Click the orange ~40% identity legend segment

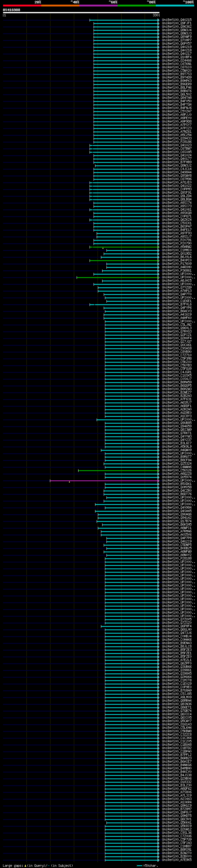(x=60, y=6)
